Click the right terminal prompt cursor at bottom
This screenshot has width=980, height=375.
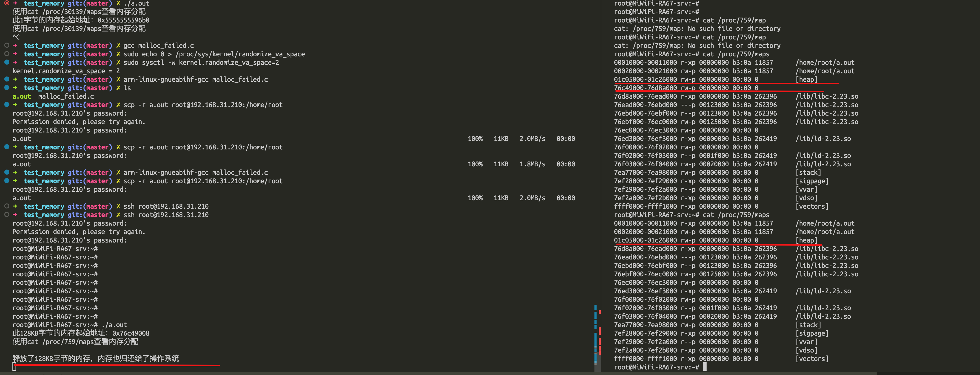click(x=704, y=367)
